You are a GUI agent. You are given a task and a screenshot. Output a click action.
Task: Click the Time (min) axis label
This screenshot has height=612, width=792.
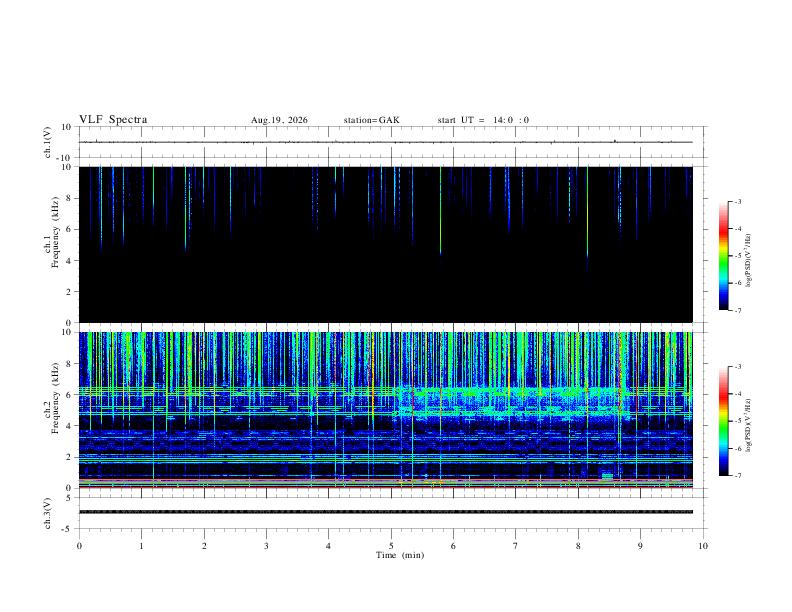pos(400,555)
